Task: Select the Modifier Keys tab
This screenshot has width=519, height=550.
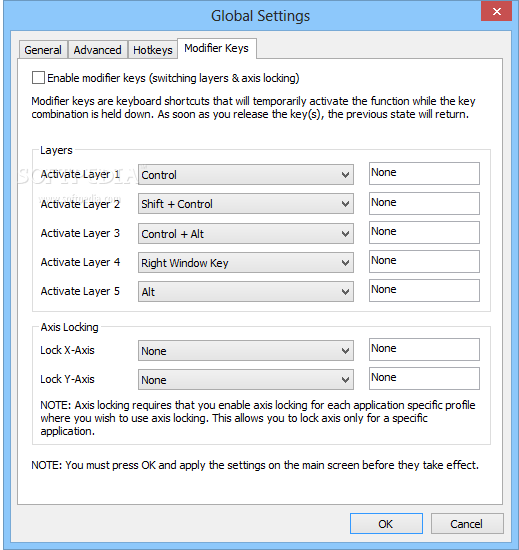Action: 217,48
